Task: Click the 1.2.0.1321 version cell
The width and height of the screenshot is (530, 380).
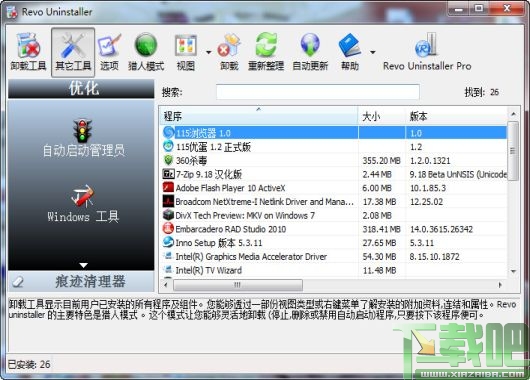Action: pyautogui.click(x=430, y=161)
